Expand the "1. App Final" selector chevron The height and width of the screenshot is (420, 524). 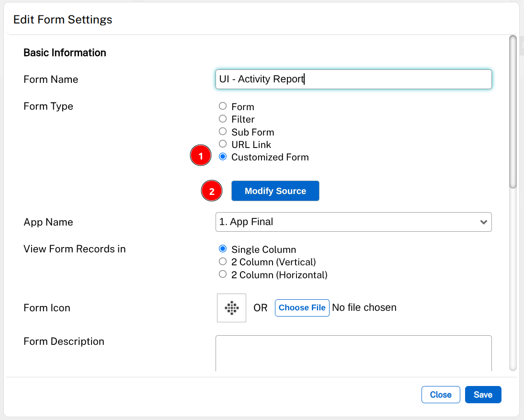[485, 222]
